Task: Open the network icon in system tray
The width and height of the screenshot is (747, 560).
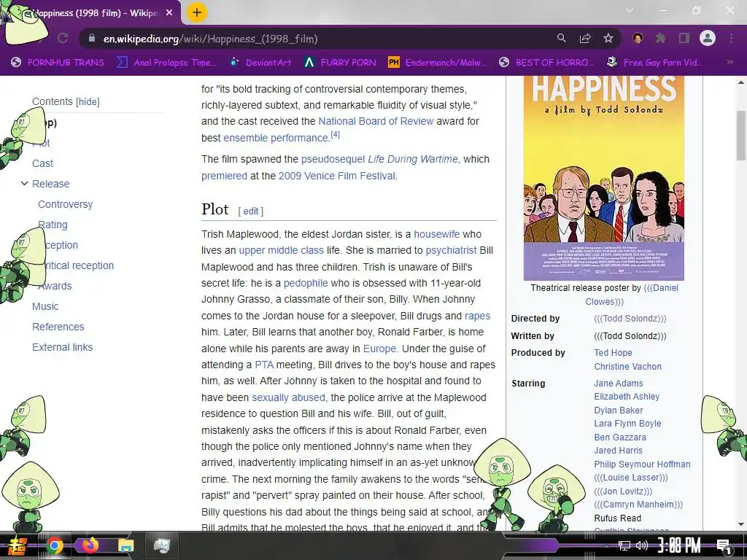Action: point(624,545)
